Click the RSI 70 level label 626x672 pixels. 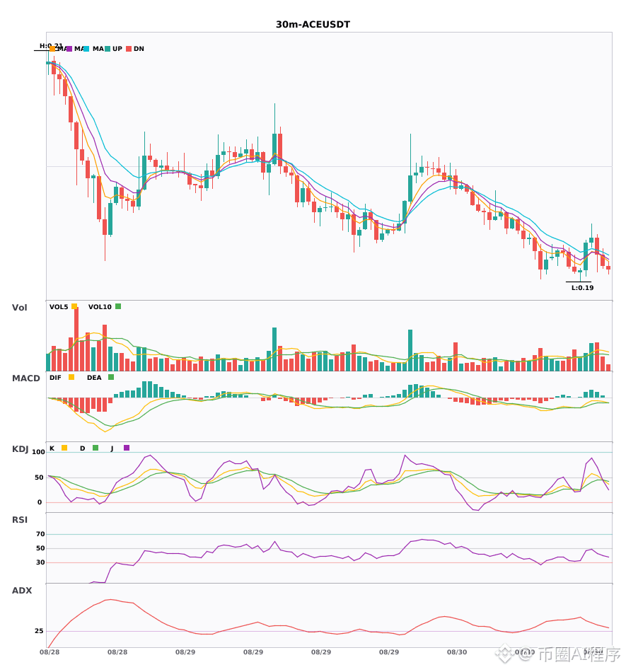coord(40,534)
